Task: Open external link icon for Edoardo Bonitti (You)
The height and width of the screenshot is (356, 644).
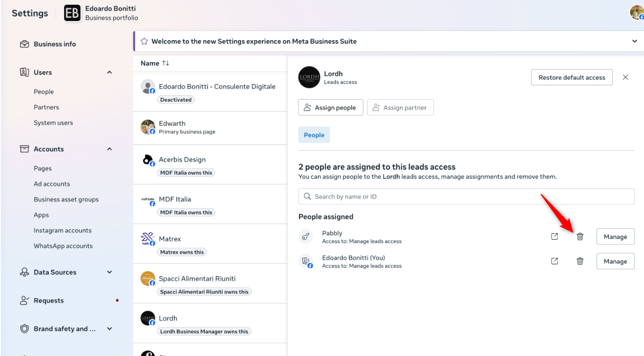Action: (x=554, y=261)
